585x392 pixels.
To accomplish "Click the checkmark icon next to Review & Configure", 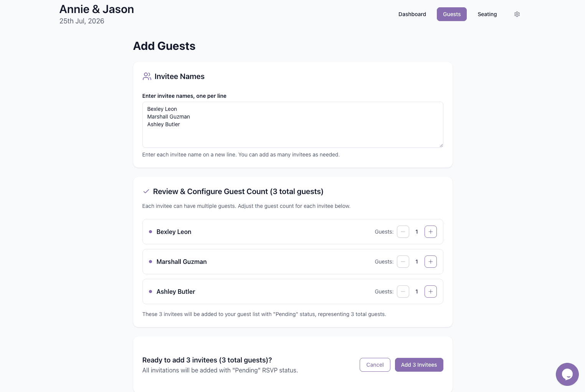I will click(x=146, y=191).
